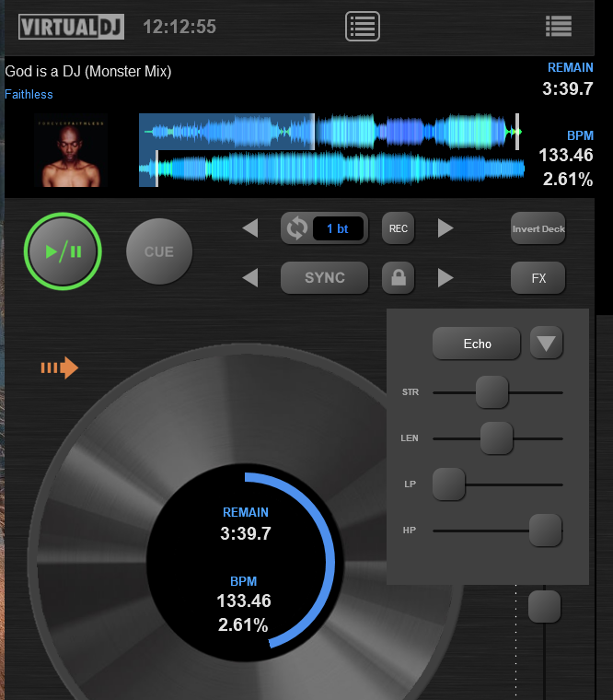Screen dimensions: 613x700
Task: Click the lower zoomed waveform
Action: [x=332, y=169]
